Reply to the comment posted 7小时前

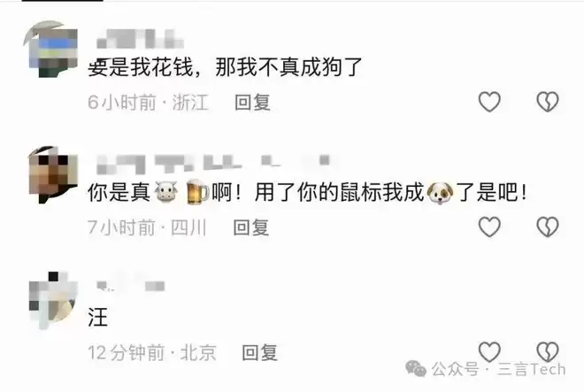tap(251, 227)
